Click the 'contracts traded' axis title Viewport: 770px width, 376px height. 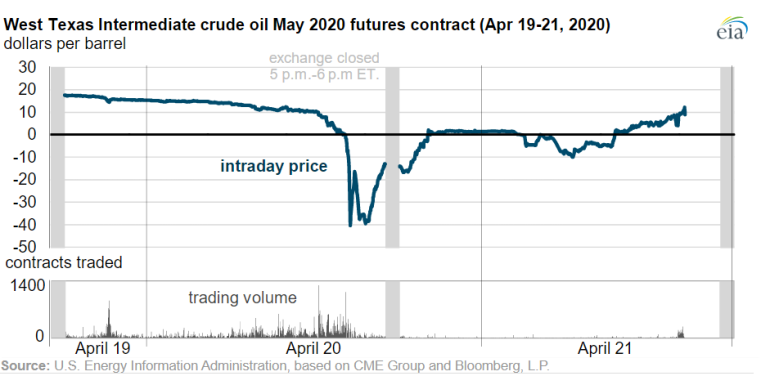64,263
